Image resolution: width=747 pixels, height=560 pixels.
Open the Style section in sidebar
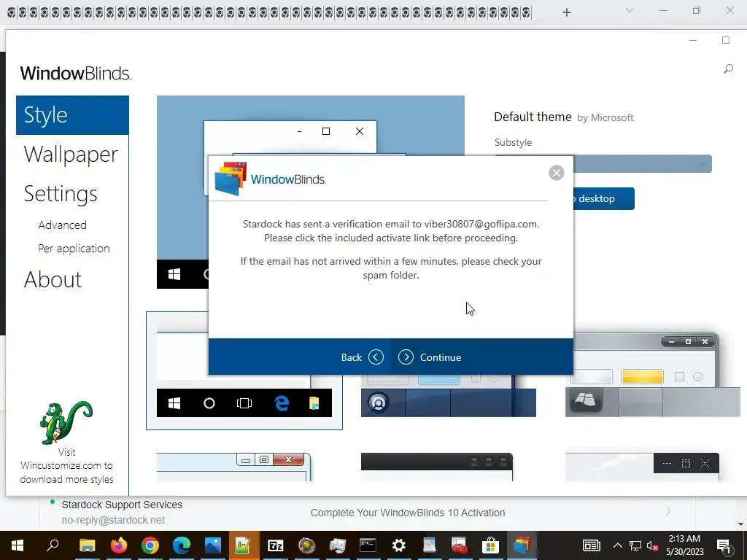coord(72,115)
